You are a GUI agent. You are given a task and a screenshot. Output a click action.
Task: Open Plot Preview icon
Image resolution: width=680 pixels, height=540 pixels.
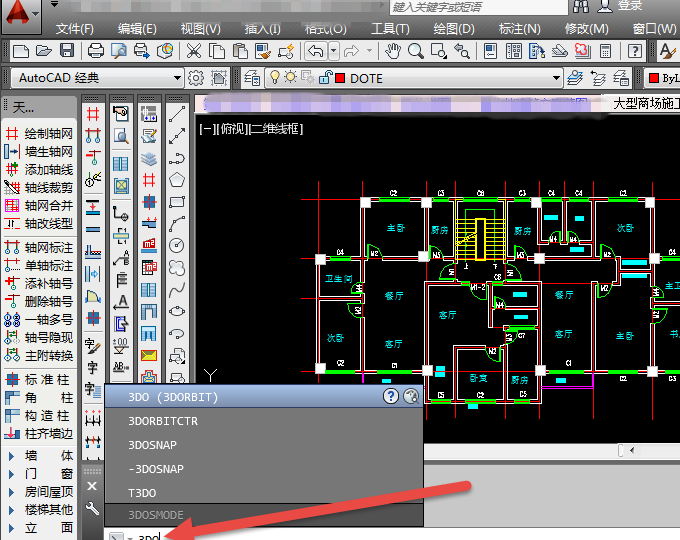click(x=118, y=51)
